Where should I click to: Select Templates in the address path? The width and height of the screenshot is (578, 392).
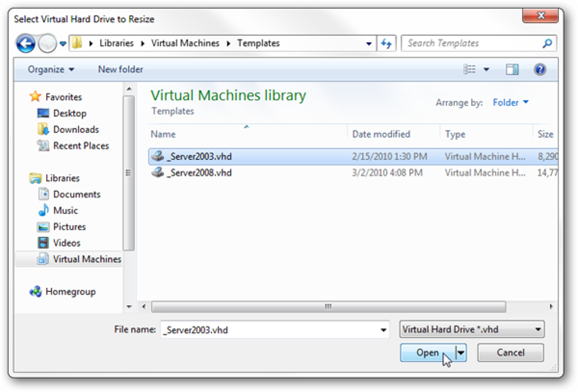pos(258,43)
